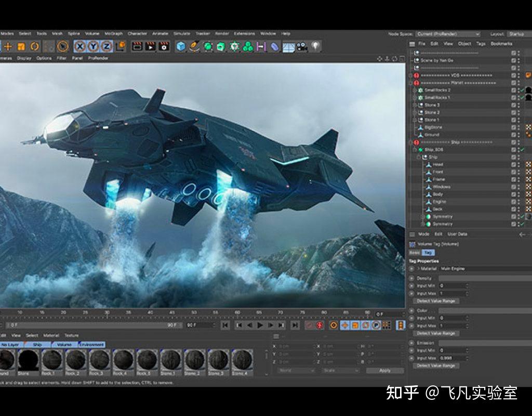Toggle the enable checkmark for Ship_SDS
Image resolution: width=532 pixels, height=416 pixels.
(x=522, y=150)
